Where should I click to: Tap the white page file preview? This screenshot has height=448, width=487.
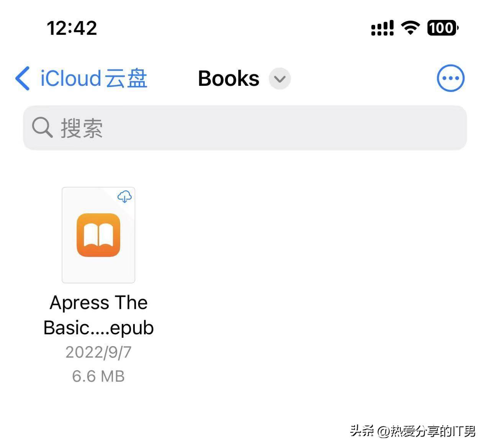(98, 235)
